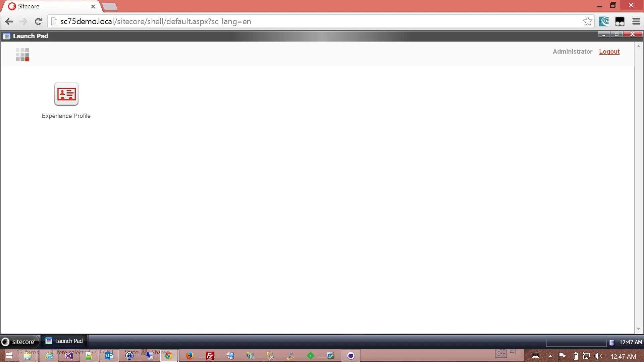Screen dimensions: 644x362
Task: Open the green notepad app in taskbar
Action: pos(89,356)
